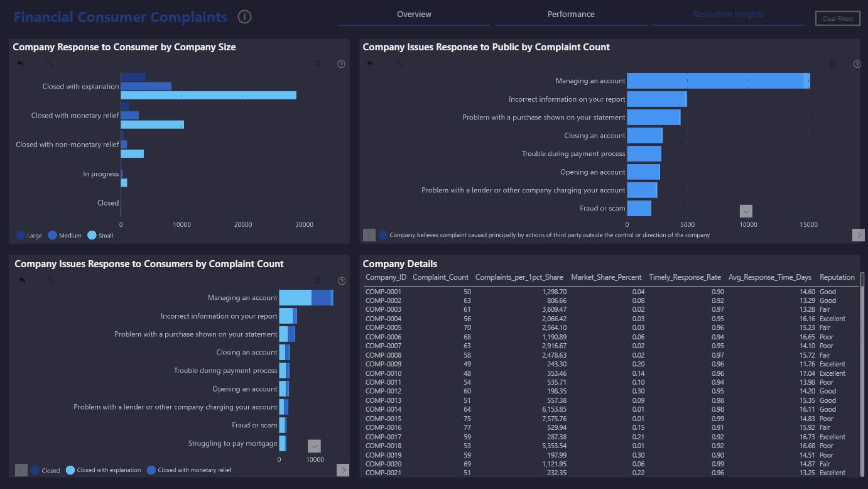Click the 17.04 average response time value
Viewport: 868px width, 489px height.
(807, 373)
